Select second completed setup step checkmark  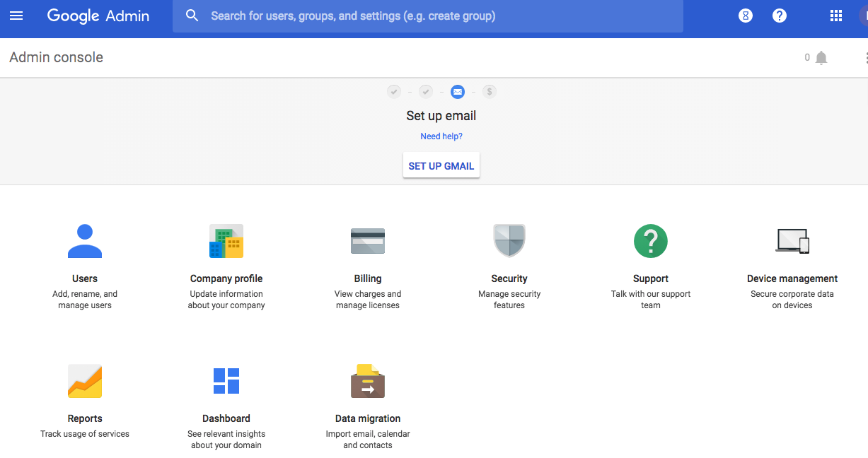tap(426, 91)
